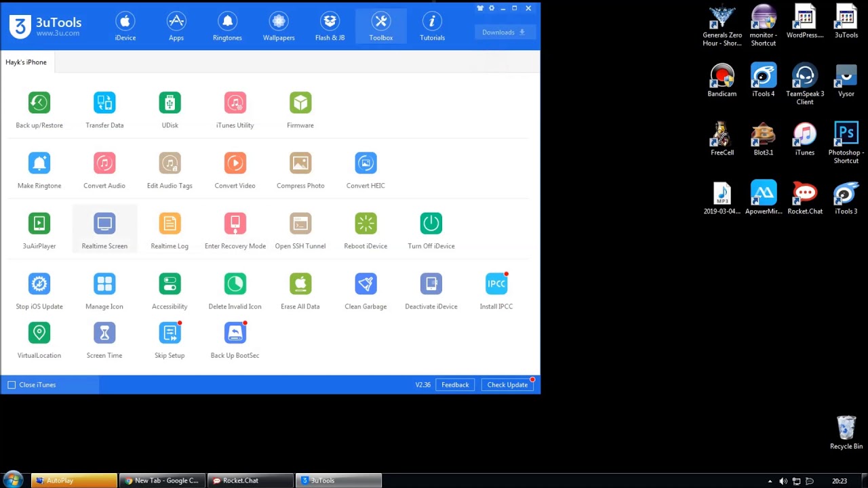The image size is (868, 488).
Task: Open Stop iOS Update
Action: coord(39,291)
